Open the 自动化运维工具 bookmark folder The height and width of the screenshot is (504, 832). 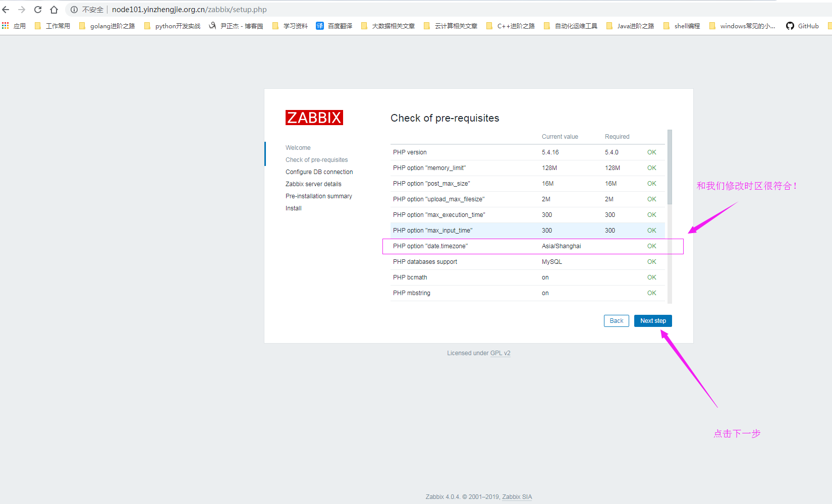coord(570,26)
